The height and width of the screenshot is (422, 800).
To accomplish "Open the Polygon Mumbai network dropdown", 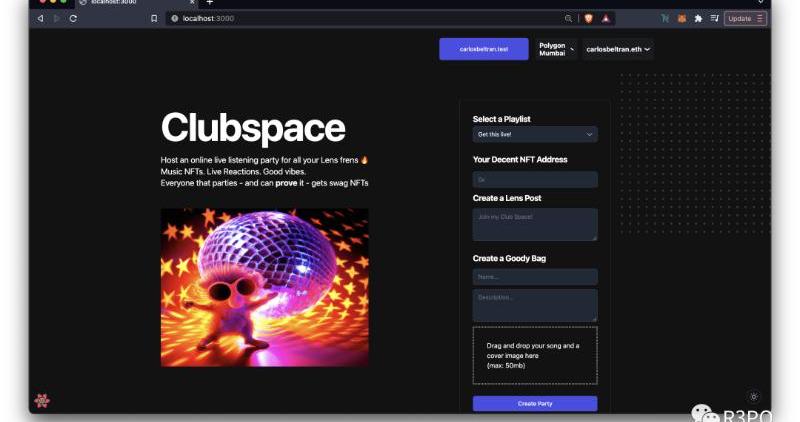I will click(556, 49).
